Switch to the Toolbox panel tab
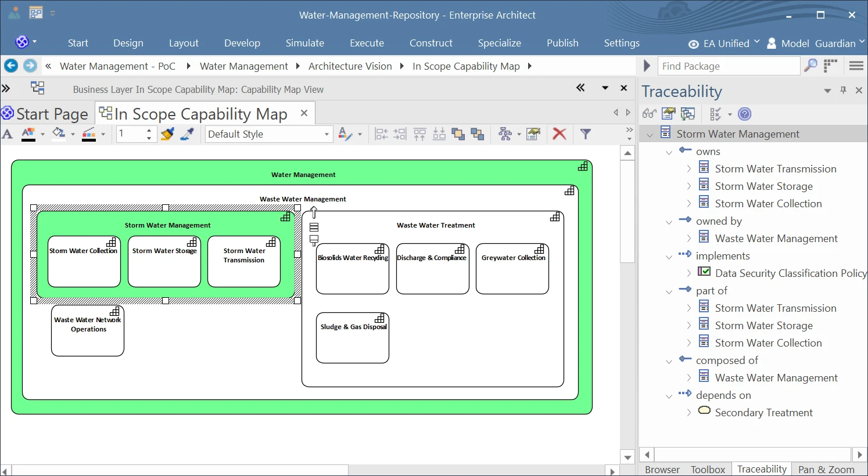The width and height of the screenshot is (868, 476). pos(707,469)
